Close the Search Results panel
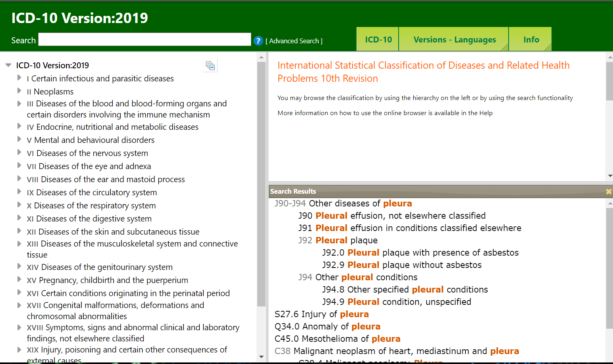613x364 pixels. pyautogui.click(x=609, y=191)
